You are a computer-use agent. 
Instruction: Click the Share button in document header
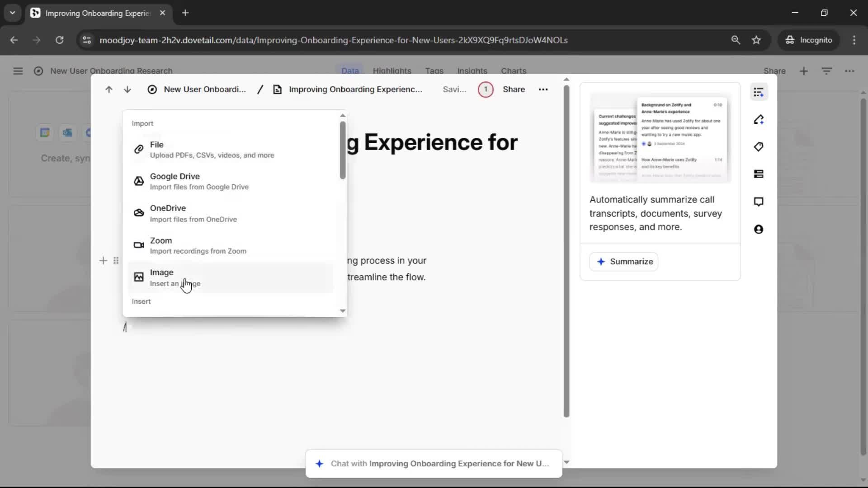[x=514, y=89]
